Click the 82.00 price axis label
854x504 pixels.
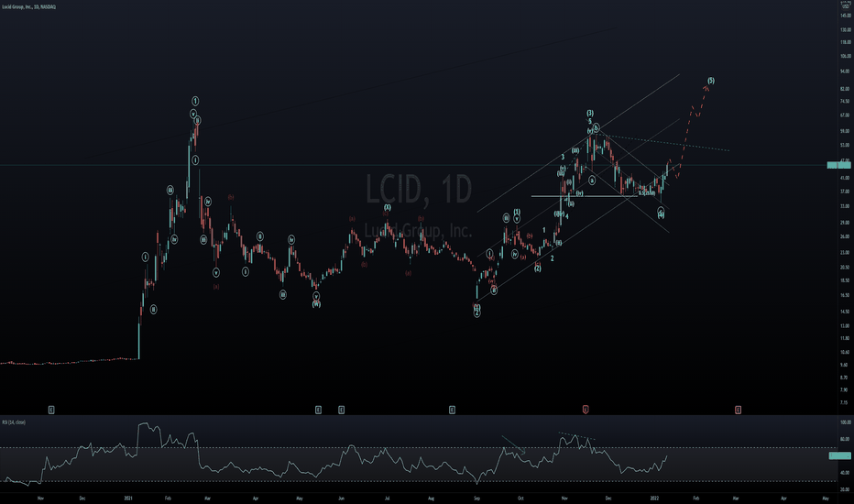coord(845,89)
